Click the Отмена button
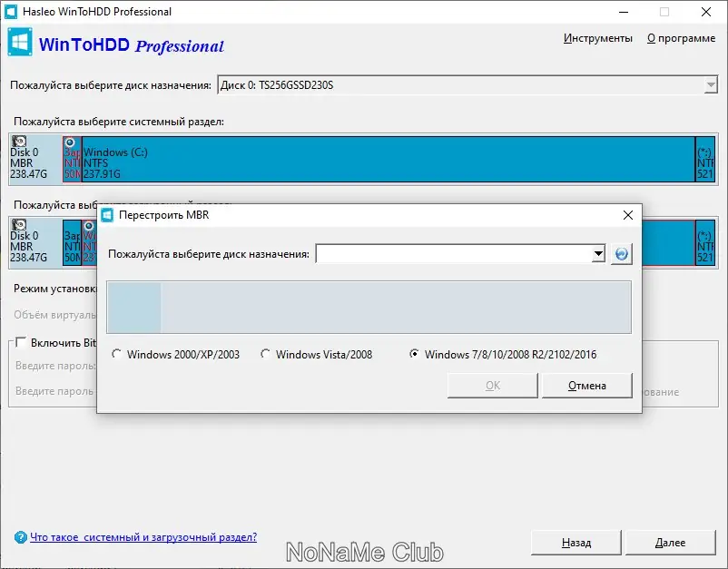Image resolution: width=728 pixels, height=569 pixels. coord(587,385)
